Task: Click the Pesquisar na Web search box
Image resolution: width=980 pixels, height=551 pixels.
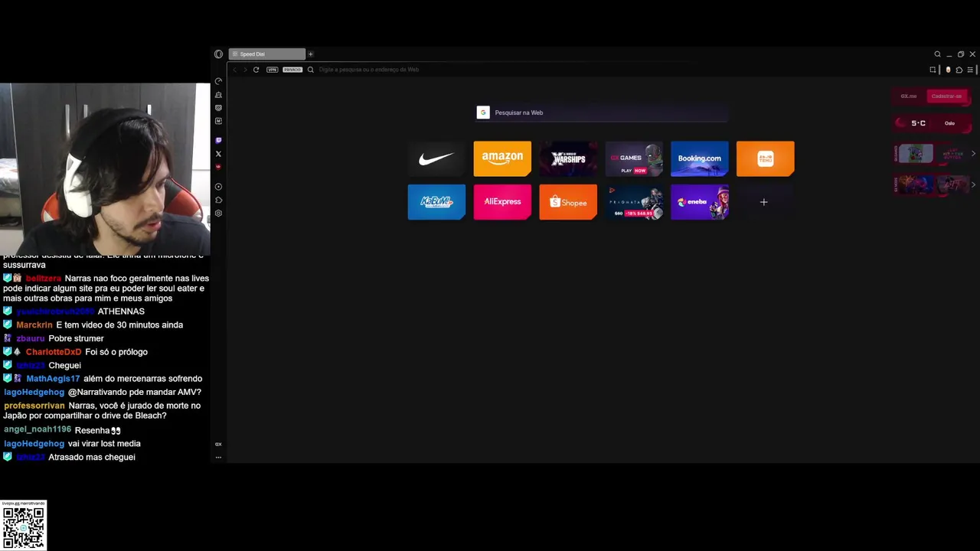Action: [x=601, y=112]
